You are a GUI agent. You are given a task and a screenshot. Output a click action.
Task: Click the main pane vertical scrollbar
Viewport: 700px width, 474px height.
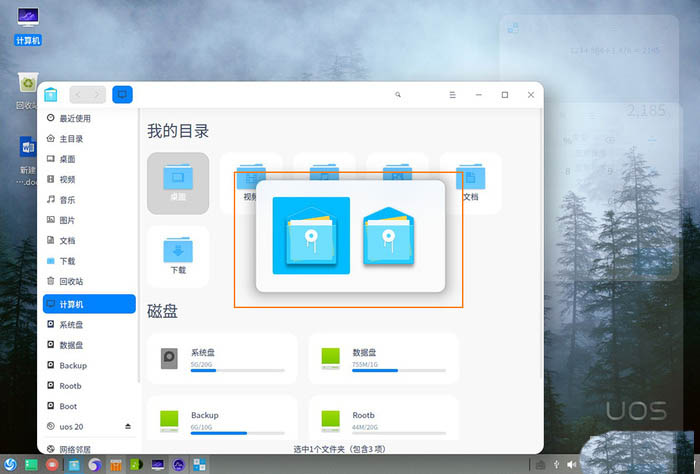pos(542,243)
